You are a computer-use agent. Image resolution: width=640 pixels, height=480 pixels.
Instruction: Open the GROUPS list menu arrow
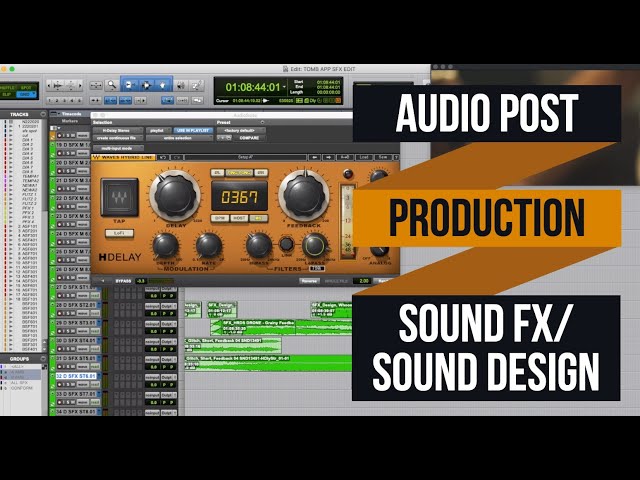pyautogui.click(x=43, y=359)
